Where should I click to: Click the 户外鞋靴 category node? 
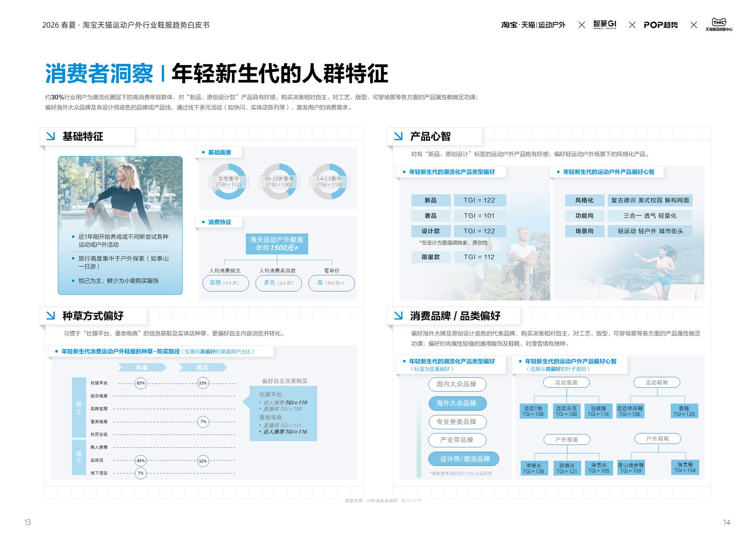pos(657,439)
